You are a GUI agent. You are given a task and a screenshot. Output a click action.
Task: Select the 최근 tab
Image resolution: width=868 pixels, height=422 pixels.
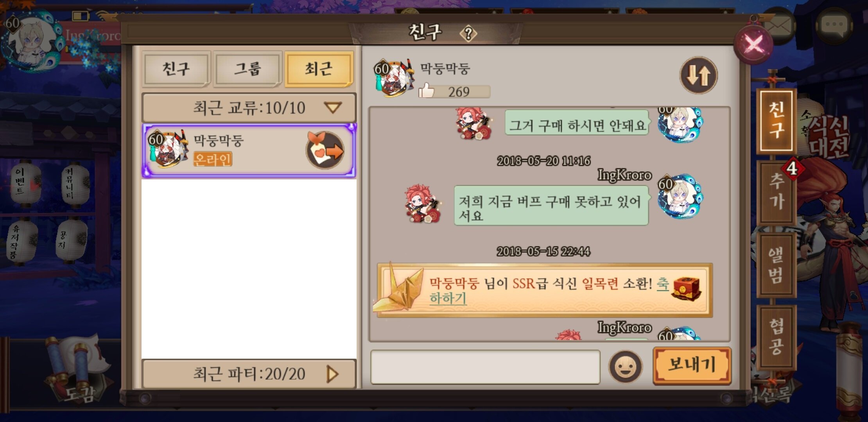[319, 69]
